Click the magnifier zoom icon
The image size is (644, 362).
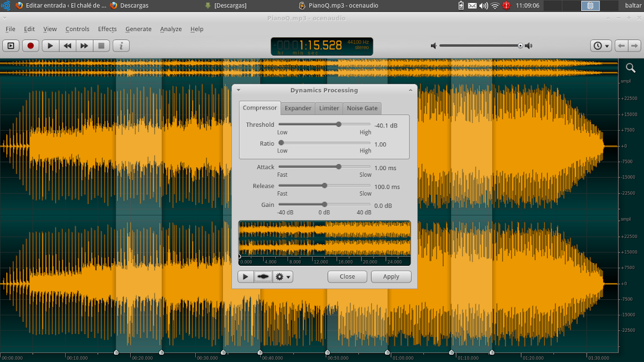(x=631, y=68)
